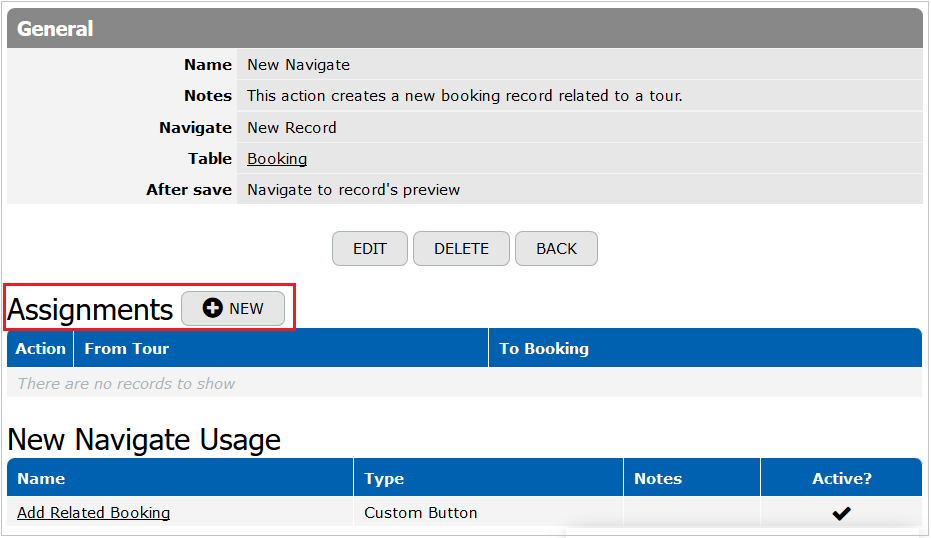This screenshot has width=931, height=538.
Task: Click the Name column header in usage table
Action: 180,477
